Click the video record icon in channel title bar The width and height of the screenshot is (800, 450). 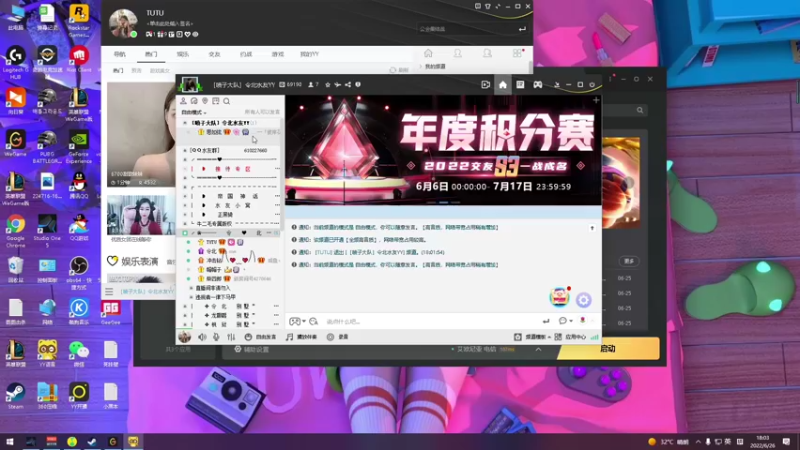[x=485, y=85]
